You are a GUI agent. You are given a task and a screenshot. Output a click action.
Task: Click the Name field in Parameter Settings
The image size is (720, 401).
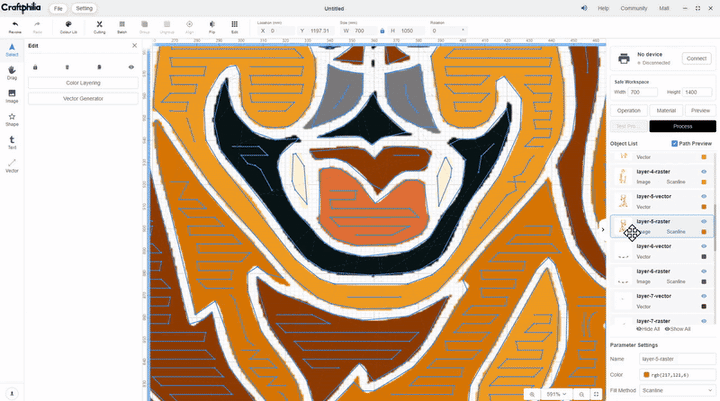click(x=677, y=359)
